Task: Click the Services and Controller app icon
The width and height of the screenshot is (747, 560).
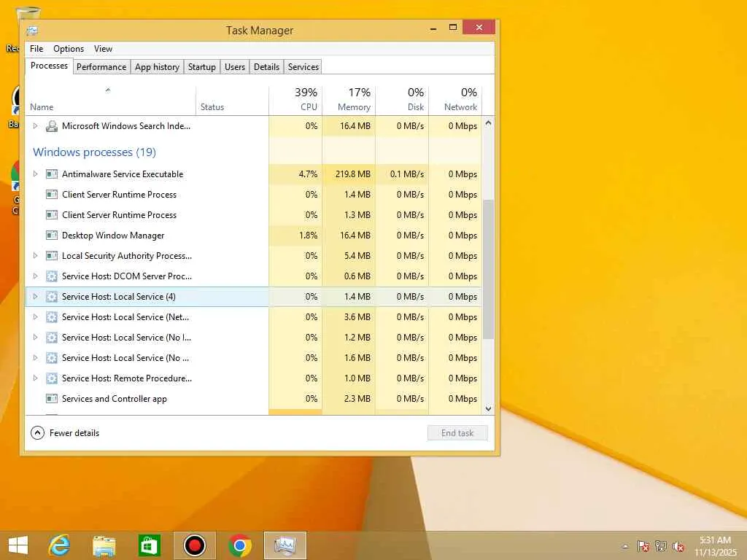Action: (52, 399)
